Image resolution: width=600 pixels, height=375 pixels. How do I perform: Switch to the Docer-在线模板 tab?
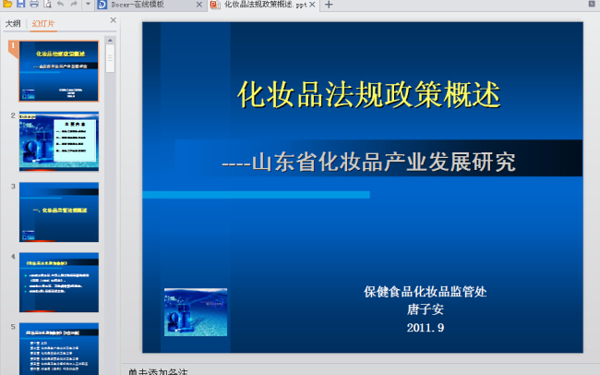pos(150,5)
